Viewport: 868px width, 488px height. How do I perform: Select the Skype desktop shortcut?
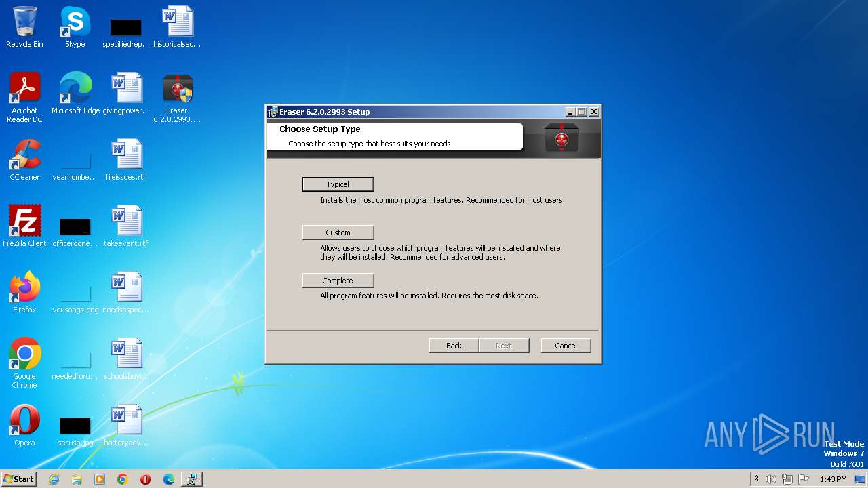click(75, 28)
